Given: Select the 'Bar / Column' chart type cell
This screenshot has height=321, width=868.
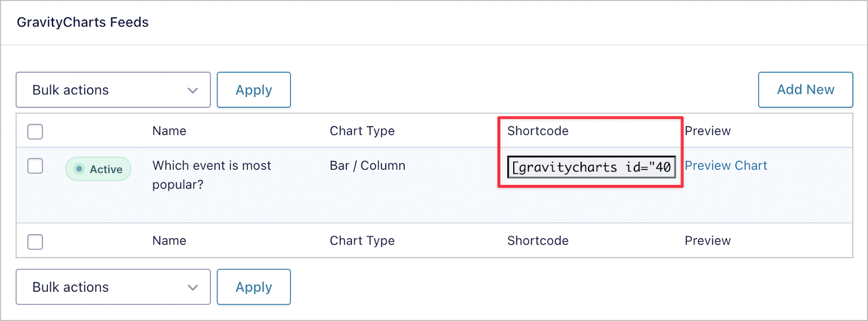Looking at the screenshot, I should pyautogui.click(x=367, y=165).
